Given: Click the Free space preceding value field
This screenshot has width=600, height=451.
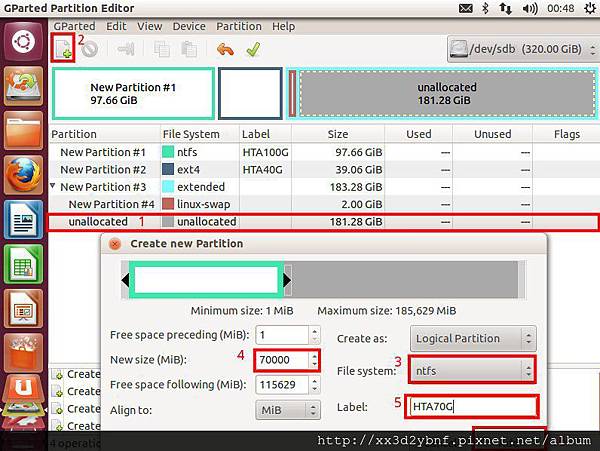Looking at the screenshot, I should [282, 335].
